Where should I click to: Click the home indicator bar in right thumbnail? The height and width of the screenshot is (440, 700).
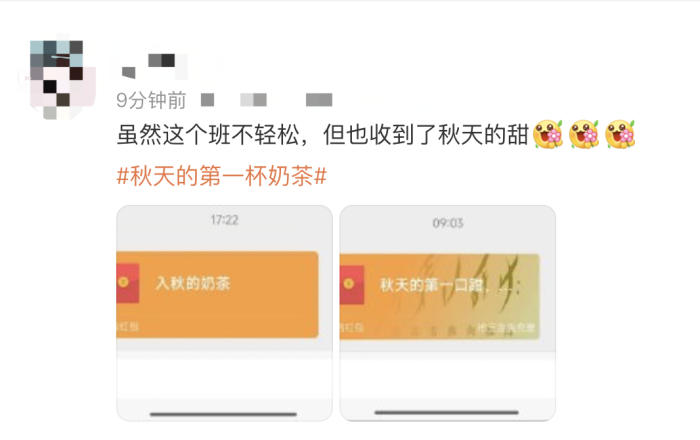point(446,413)
